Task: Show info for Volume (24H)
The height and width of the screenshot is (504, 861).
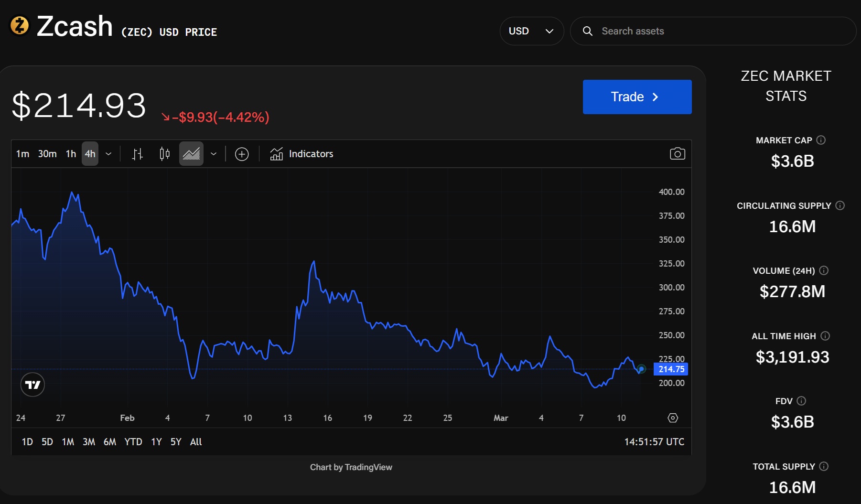Action: [824, 270]
